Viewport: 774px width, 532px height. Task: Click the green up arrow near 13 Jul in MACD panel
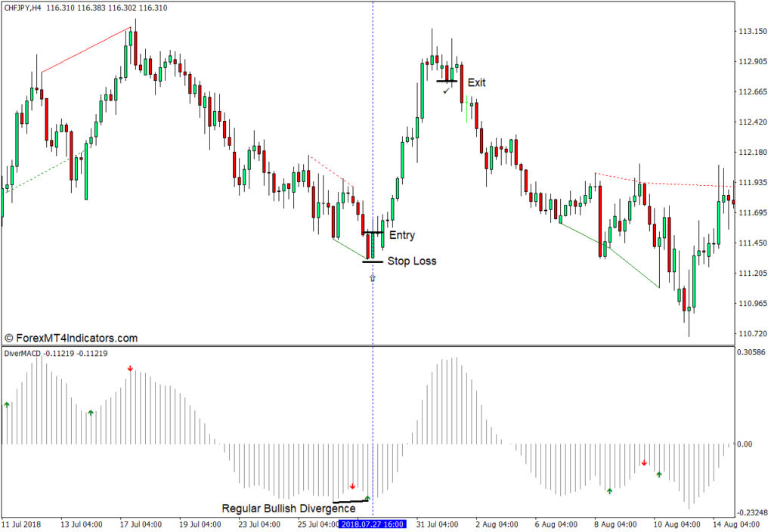[x=91, y=413]
